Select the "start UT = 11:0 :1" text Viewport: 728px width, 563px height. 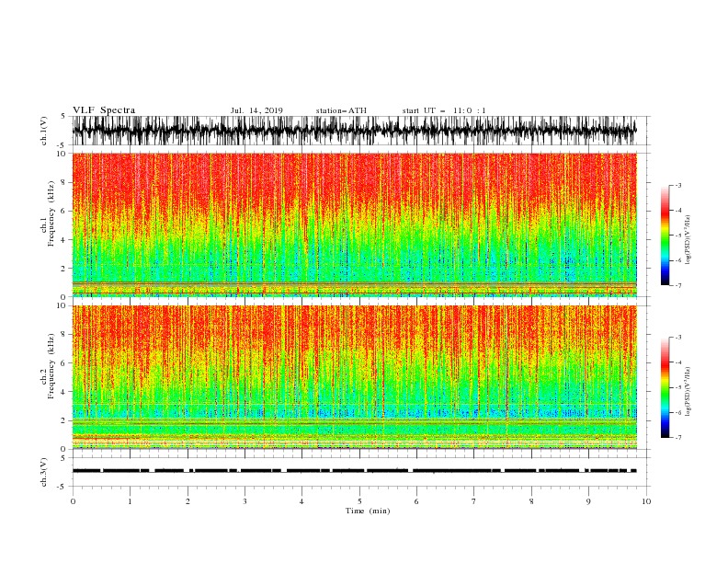(x=444, y=110)
